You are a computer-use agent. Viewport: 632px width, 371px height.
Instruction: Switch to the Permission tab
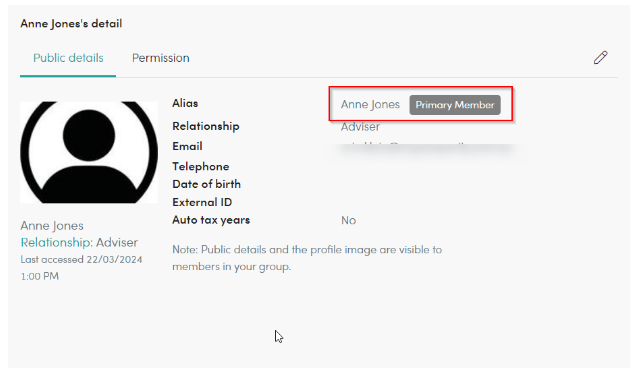160,58
